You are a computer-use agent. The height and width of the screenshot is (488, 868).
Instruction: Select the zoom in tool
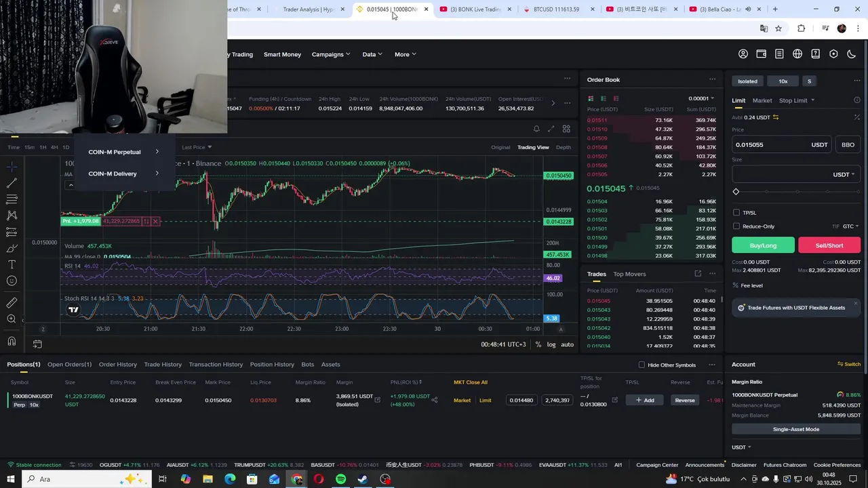pyautogui.click(x=12, y=319)
